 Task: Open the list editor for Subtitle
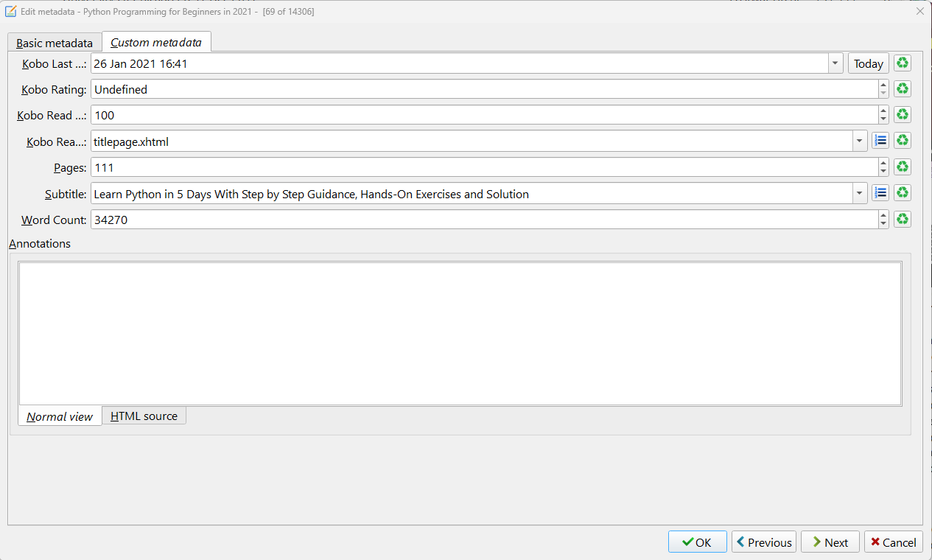pyautogui.click(x=880, y=193)
